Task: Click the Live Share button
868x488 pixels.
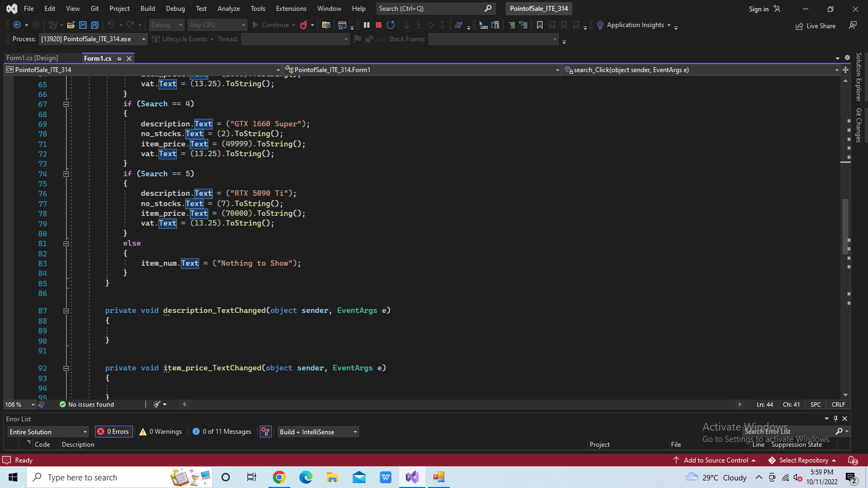Action: coord(815,25)
